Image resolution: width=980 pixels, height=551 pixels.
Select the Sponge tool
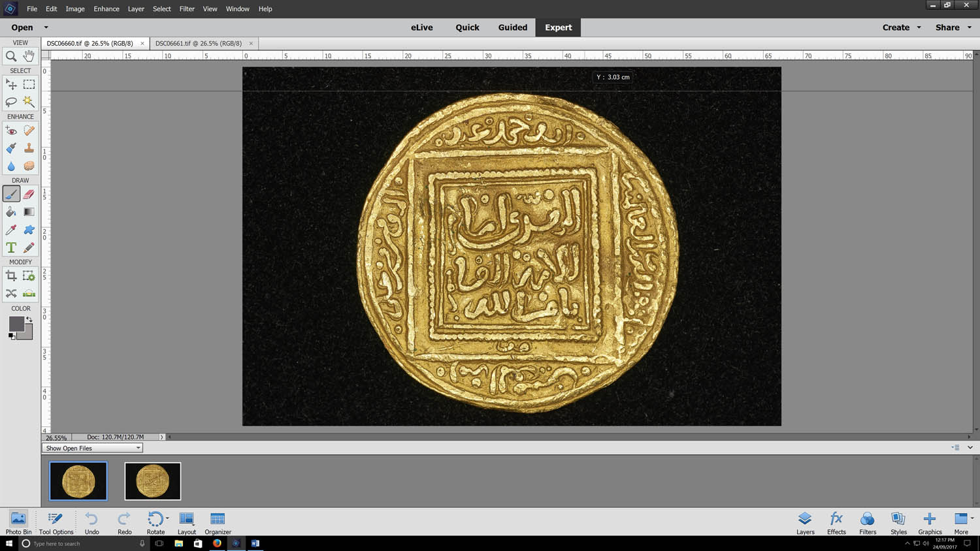click(x=29, y=166)
